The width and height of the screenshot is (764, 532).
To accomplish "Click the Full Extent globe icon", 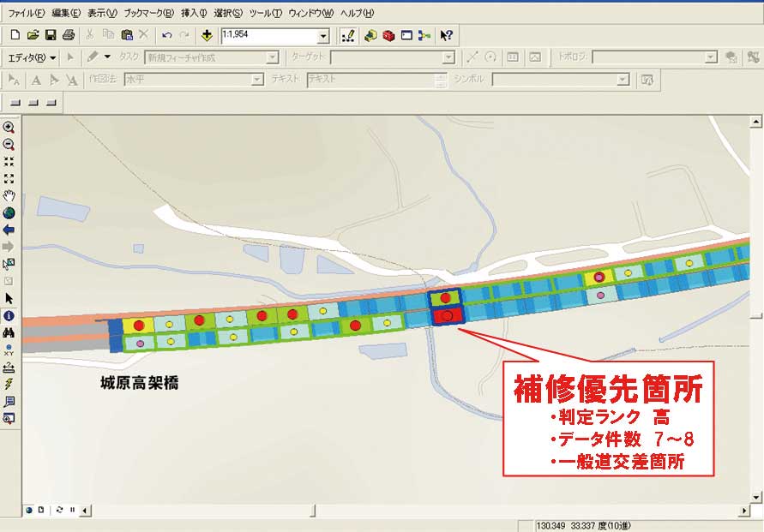I will [9, 212].
